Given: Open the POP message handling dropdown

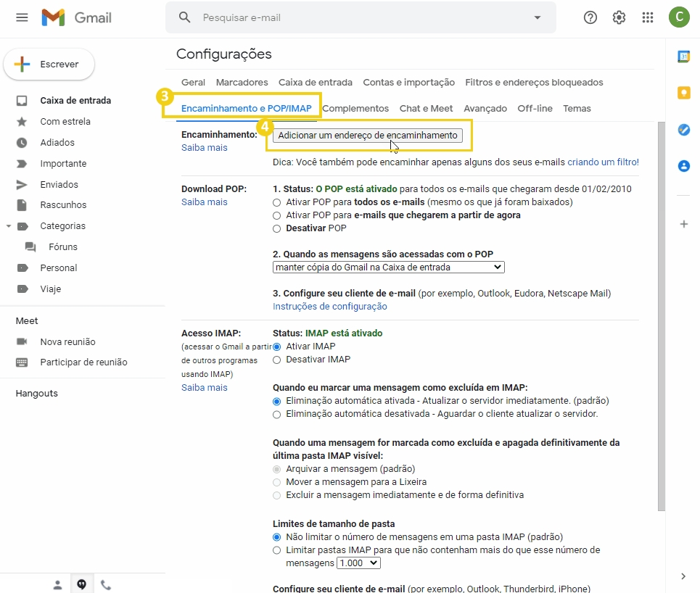Looking at the screenshot, I should pos(387,267).
